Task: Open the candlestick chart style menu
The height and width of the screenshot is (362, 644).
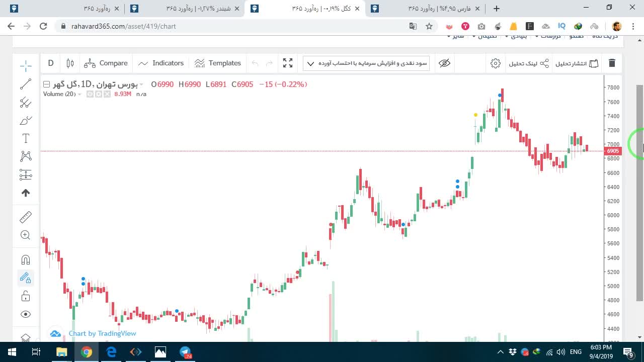Action: click(70, 63)
